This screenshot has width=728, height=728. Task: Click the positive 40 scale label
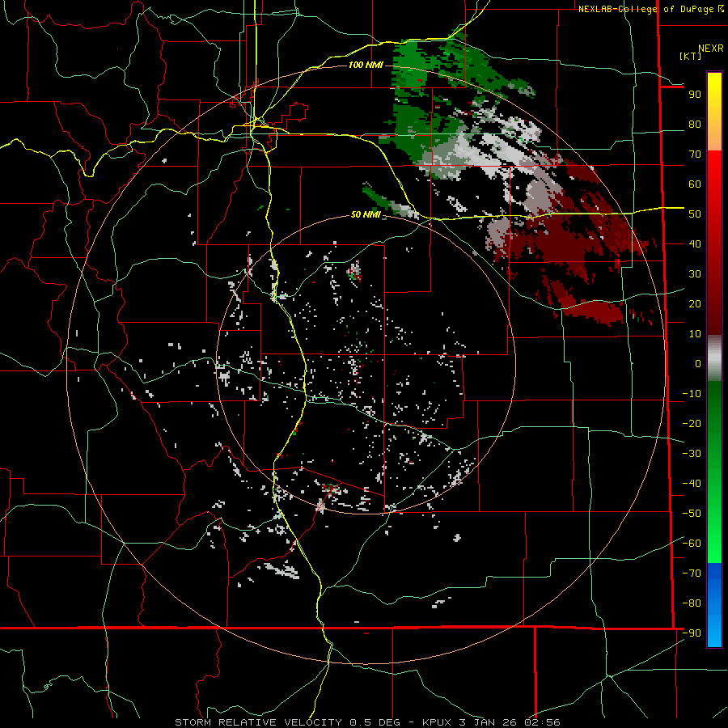(695, 243)
